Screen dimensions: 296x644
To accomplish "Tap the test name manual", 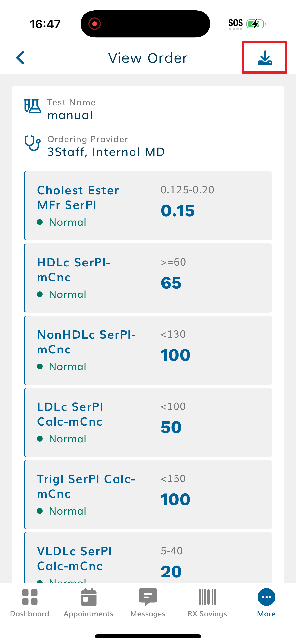I will point(70,115).
